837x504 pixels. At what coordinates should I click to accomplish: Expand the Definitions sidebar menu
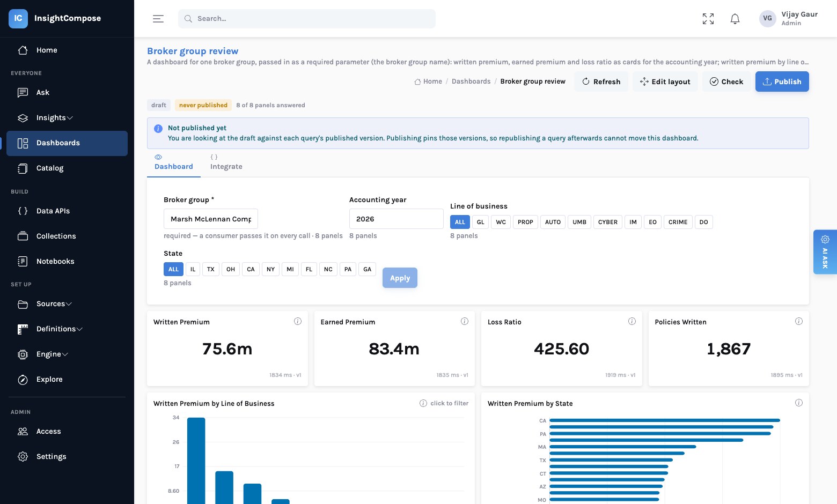point(67,329)
